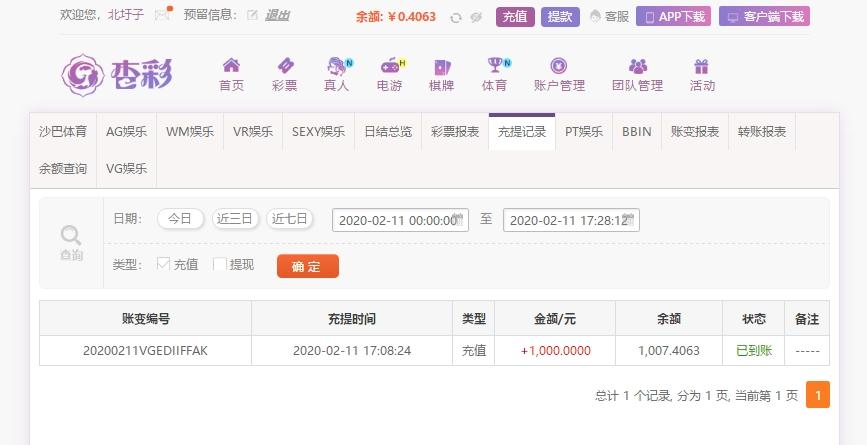Viewport: 867px width, 445px height.
Task: Click the time 2020-02-11 17:08:24 cell
Action: [x=352, y=350]
